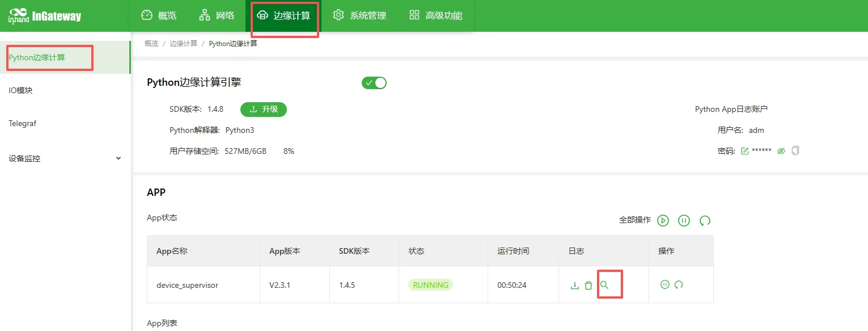Image resolution: width=868 pixels, height=331 pixels.
Task: Restart the device_supervisor app
Action: pos(679,284)
